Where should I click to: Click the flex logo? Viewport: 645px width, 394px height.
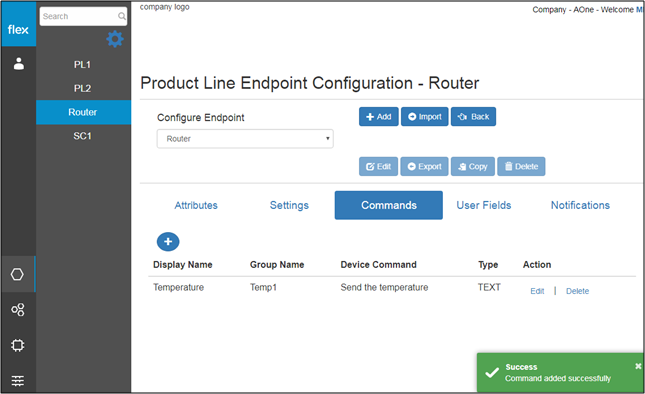point(18,30)
